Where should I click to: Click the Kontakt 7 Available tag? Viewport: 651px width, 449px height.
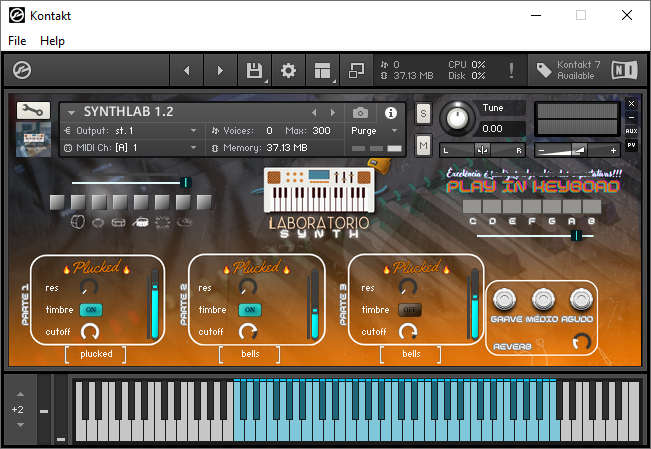[x=569, y=70]
